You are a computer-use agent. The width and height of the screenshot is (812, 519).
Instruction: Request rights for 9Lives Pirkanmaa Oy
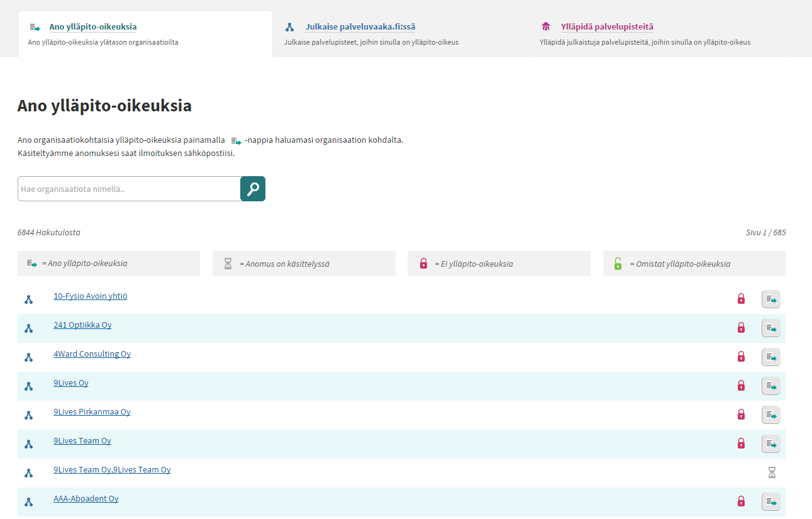coord(771,415)
